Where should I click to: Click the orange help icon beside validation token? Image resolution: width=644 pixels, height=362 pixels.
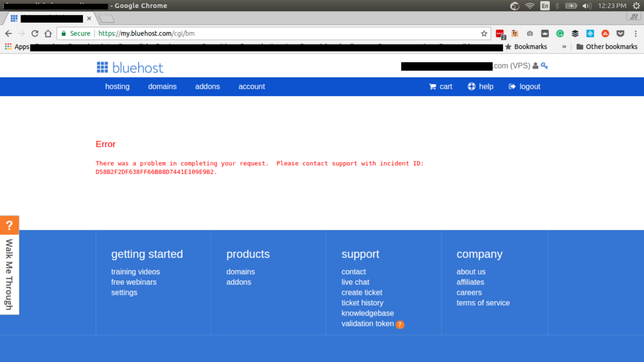pos(399,324)
